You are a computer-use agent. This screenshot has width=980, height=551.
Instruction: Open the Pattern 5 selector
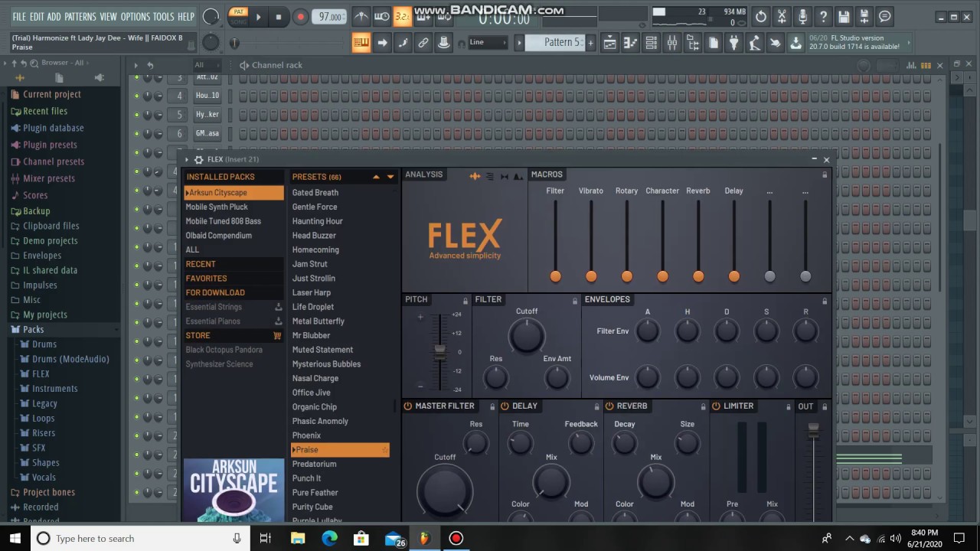[561, 42]
